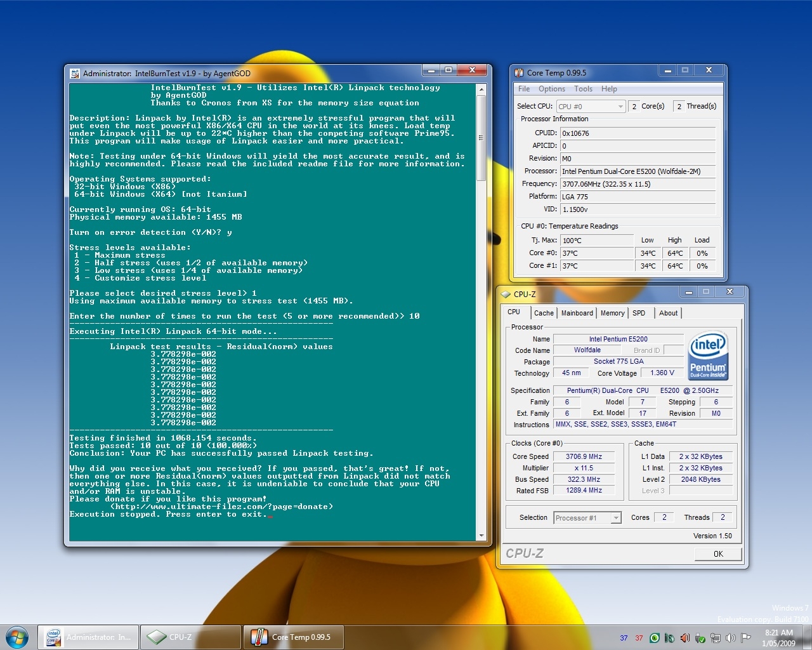Minimize the Core Temp window
The image size is (812, 650).
point(667,70)
